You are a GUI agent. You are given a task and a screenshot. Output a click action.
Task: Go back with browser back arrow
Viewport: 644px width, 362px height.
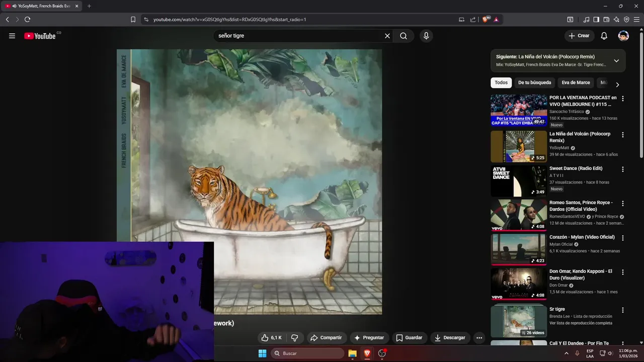tap(8, 19)
